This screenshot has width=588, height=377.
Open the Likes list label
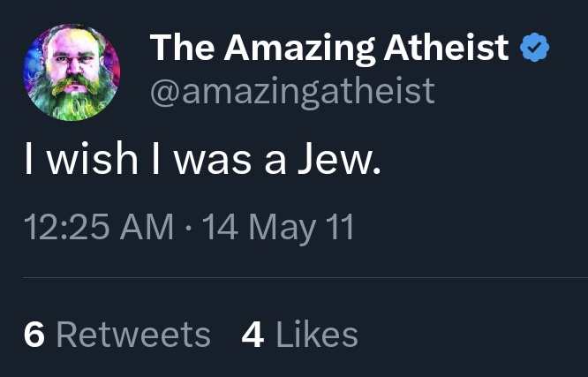click(317, 334)
